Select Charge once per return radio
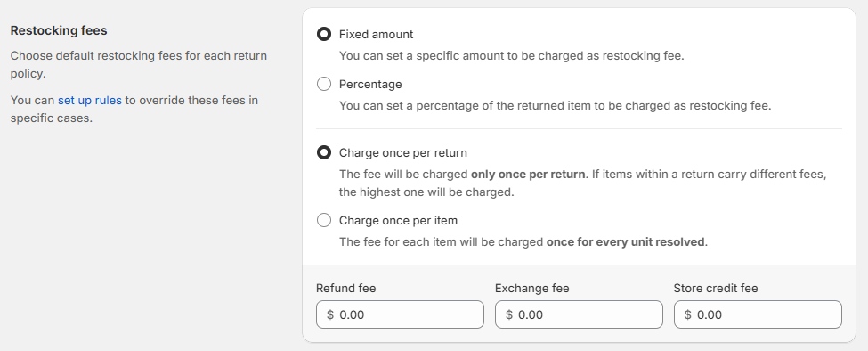The width and height of the screenshot is (868, 351). (324, 153)
